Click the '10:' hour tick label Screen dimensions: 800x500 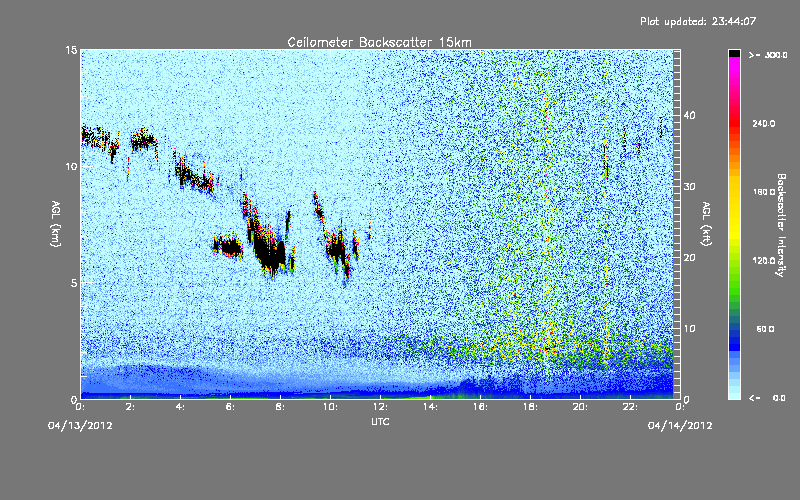(330, 407)
